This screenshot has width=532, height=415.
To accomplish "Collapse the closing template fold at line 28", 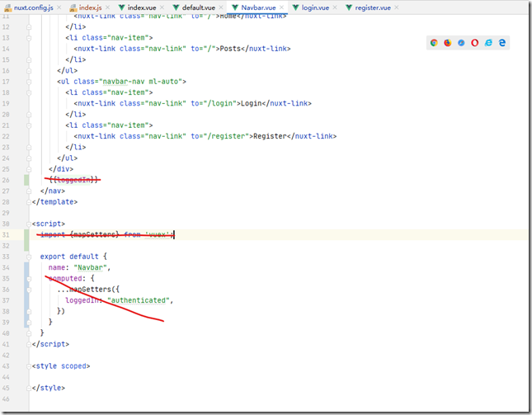I will pos(29,202).
